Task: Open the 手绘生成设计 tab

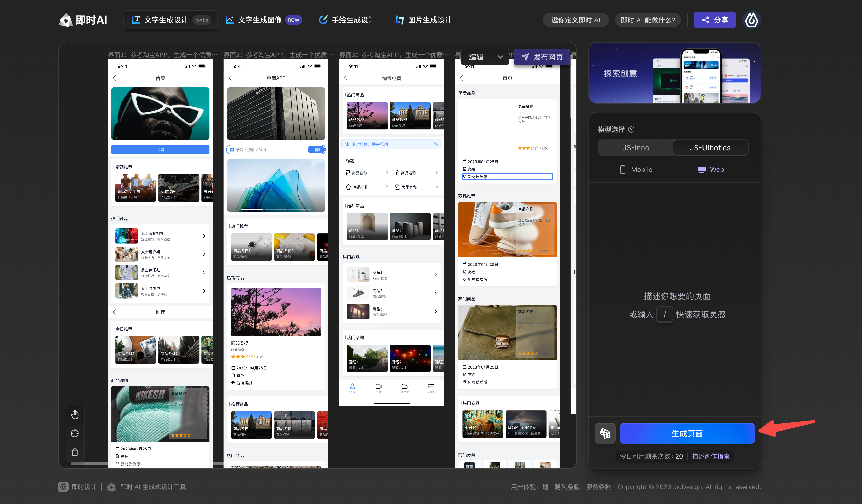Action: click(x=347, y=20)
